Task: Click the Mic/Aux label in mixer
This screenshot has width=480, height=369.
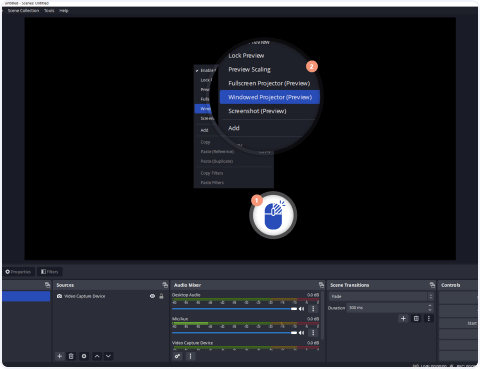Action: click(180, 319)
